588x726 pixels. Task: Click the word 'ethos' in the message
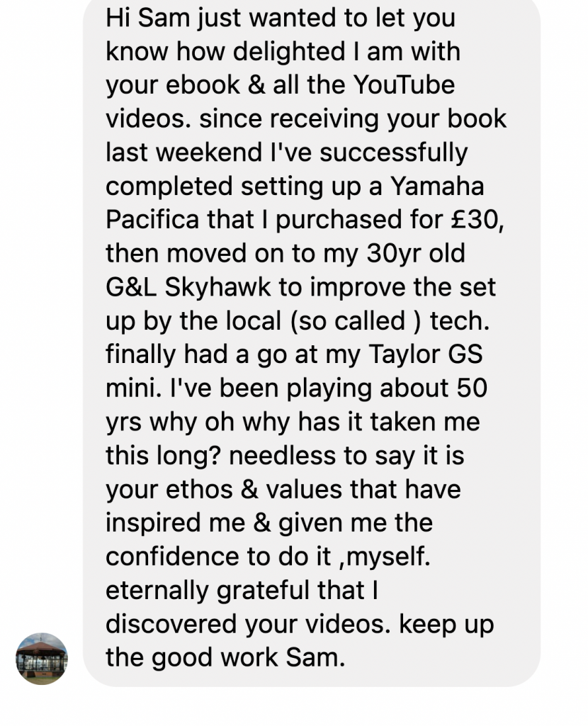point(199,489)
